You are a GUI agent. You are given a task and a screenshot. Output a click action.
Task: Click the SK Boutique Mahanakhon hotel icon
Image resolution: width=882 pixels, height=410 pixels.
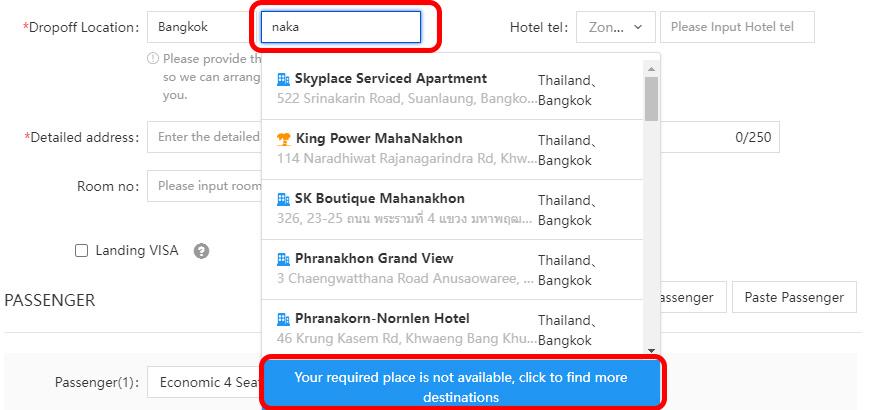tap(283, 199)
